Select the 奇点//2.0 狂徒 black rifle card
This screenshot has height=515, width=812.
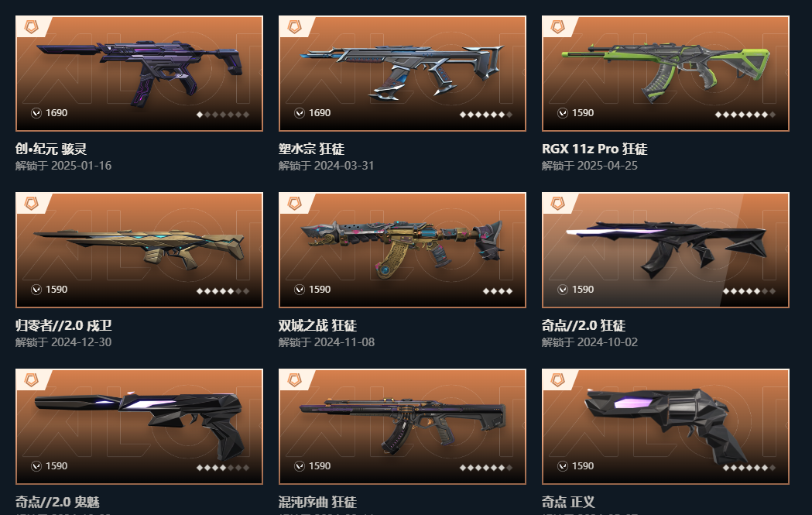[666, 250]
